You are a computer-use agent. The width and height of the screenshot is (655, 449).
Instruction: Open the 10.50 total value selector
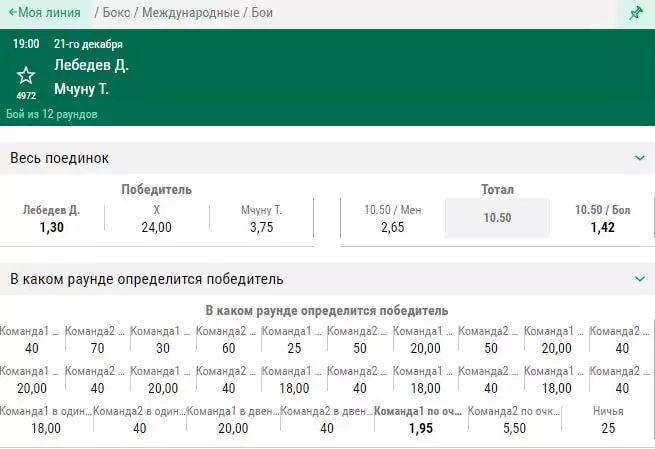pyautogui.click(x=497, y=218)
